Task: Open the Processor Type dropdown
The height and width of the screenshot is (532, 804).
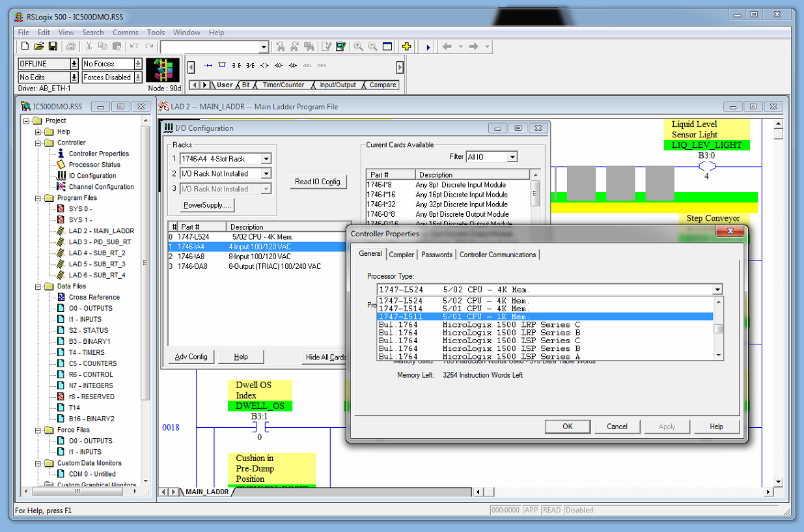Action: tap(717, 289)
